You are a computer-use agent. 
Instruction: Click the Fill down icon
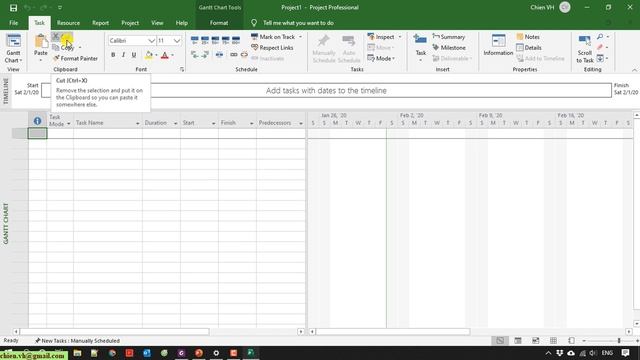tap(600, 58)
